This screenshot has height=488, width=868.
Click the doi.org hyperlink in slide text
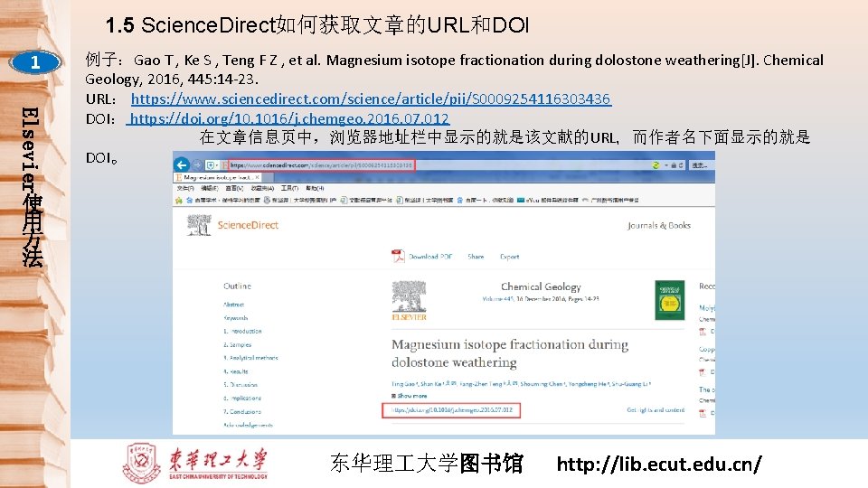point(289,118)
